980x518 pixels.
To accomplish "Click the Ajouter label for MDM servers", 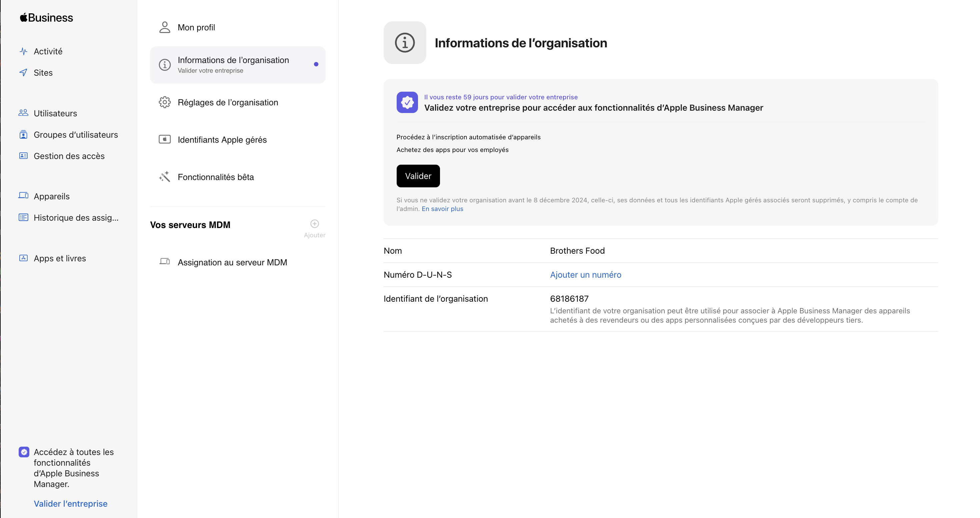I will pos(315,235).
